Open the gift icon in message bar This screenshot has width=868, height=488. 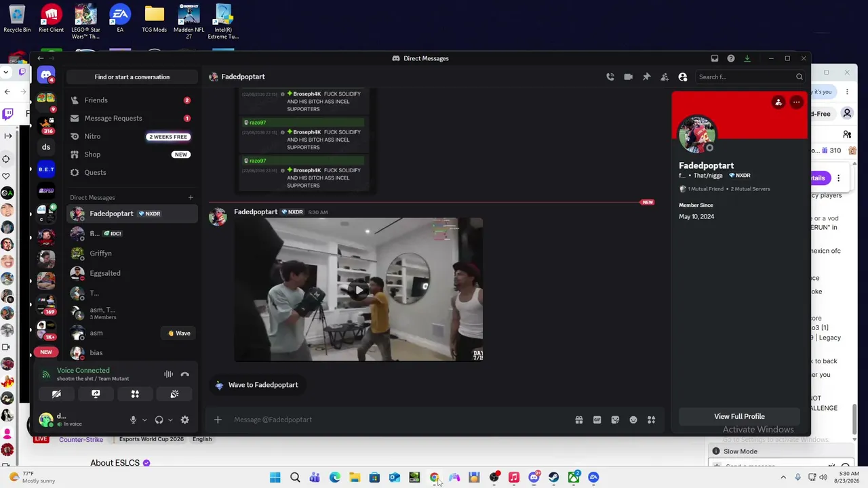pyautogui.click(x=579, y=420)
